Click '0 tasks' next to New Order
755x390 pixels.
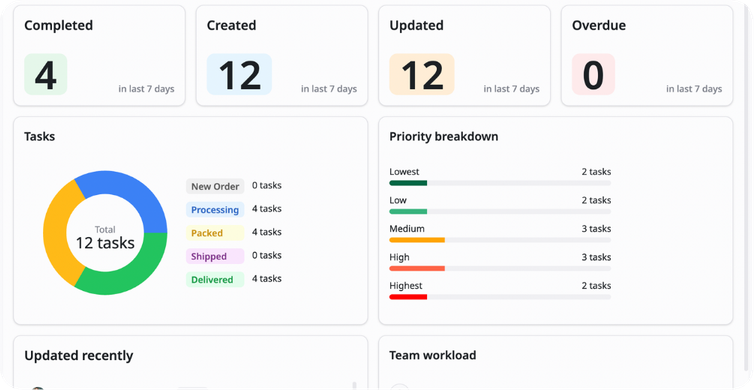tap(267, 185)
